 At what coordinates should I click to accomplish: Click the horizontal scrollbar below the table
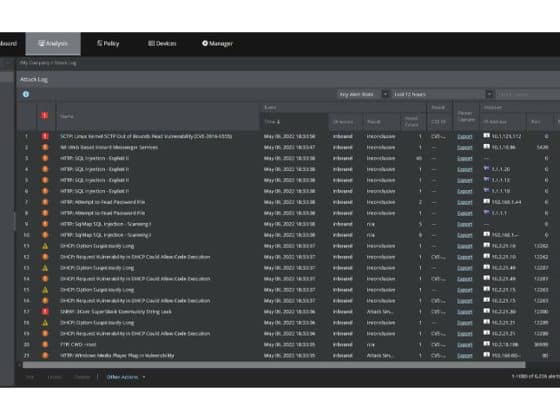(x=274, y=365)
